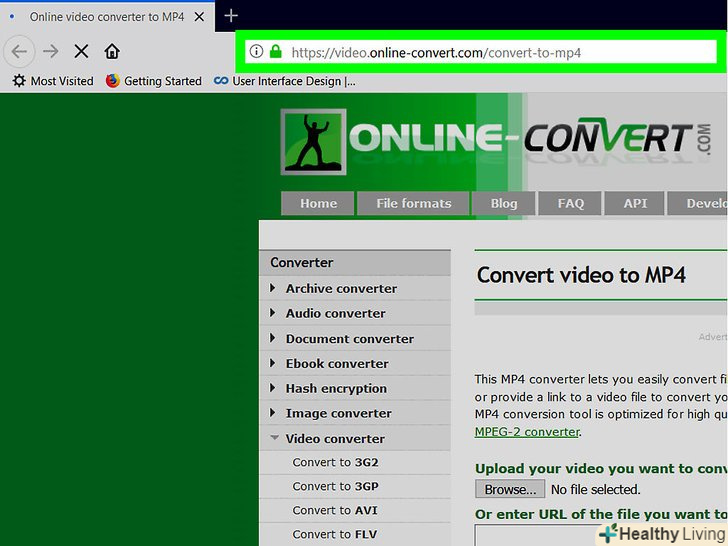Collapse the Video converter section
728x546 pixels.
[334, 438]
